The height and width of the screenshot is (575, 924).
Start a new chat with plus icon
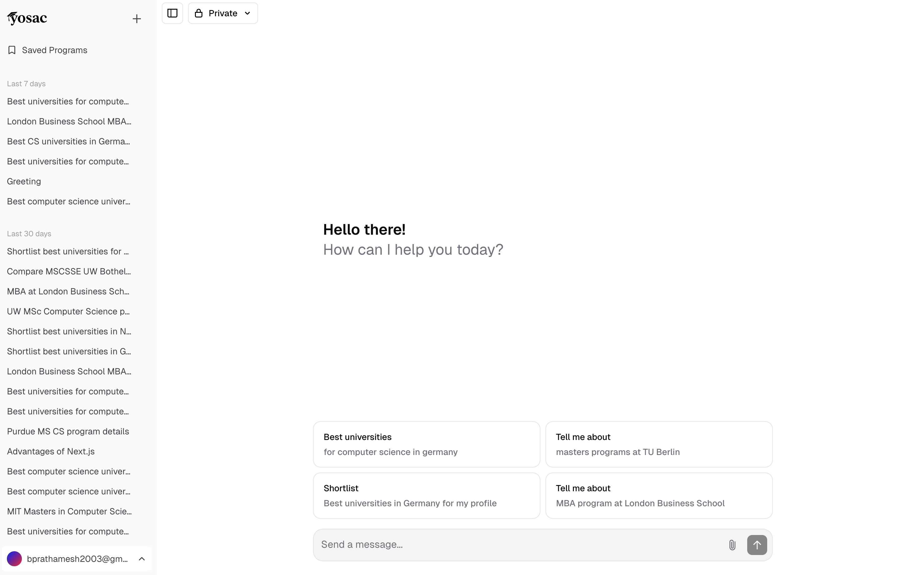[x=137, y=19]
